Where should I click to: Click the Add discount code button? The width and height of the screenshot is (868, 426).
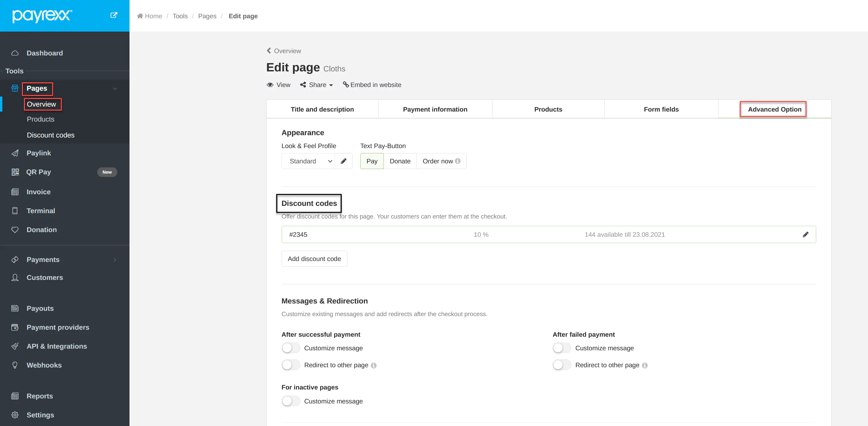[x=314, y=259]
